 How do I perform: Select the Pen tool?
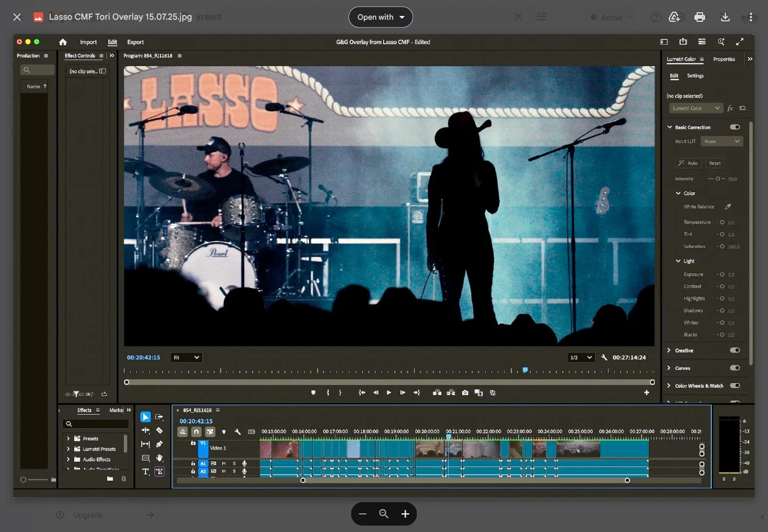pos(159,444)
